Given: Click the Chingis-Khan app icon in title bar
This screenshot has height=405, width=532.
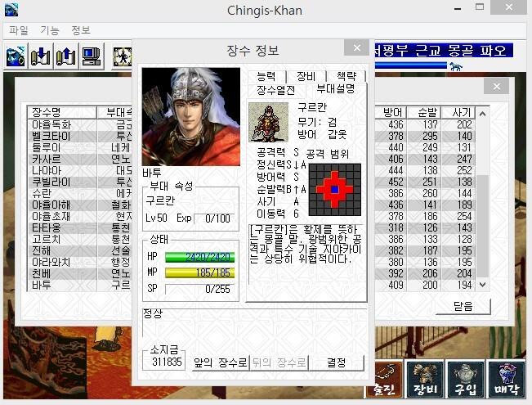Looking at the screenshot, I should pos(11,10).
